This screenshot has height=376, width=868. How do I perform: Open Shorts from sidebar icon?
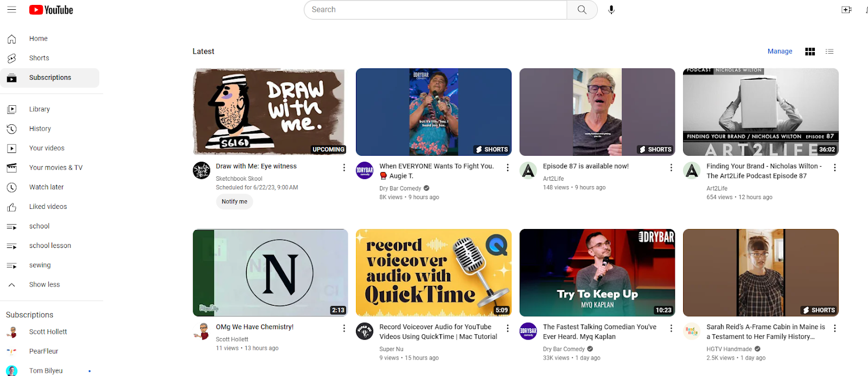click(11, 58)
